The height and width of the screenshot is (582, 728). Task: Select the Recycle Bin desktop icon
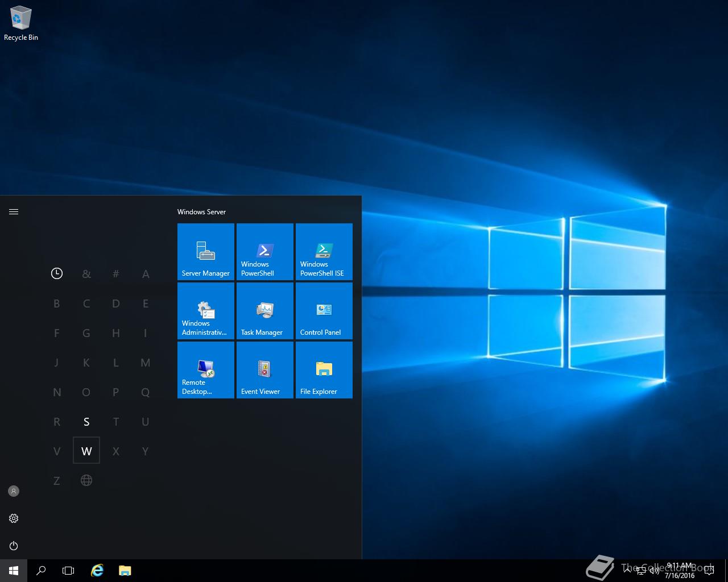click(21, 23)
